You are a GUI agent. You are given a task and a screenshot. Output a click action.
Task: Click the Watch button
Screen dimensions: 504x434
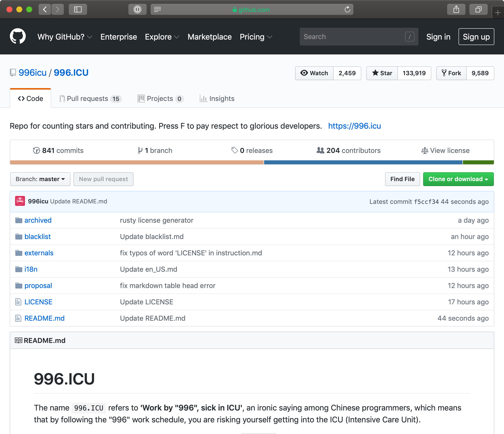pyautogui.click(x=314, y=73)
